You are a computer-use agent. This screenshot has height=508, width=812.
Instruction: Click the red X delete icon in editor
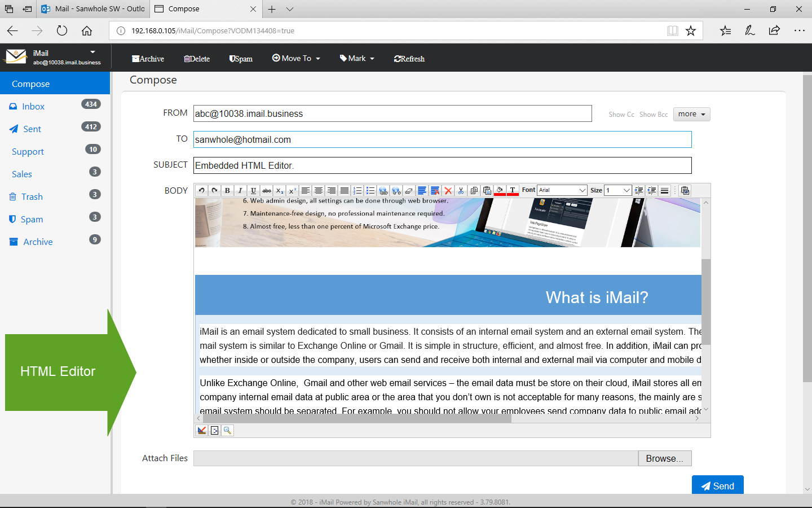point(448,190)
